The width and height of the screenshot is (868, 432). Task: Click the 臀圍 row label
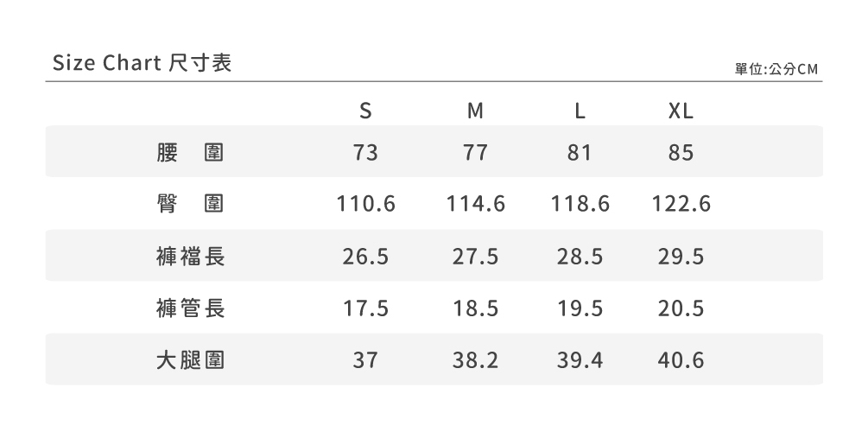191,204
